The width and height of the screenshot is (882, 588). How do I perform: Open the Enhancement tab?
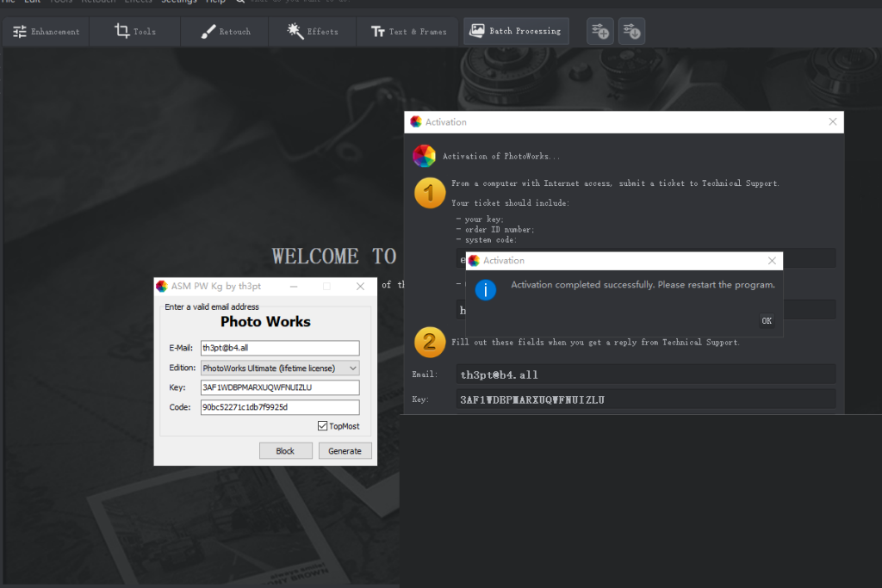coord(47,32)
